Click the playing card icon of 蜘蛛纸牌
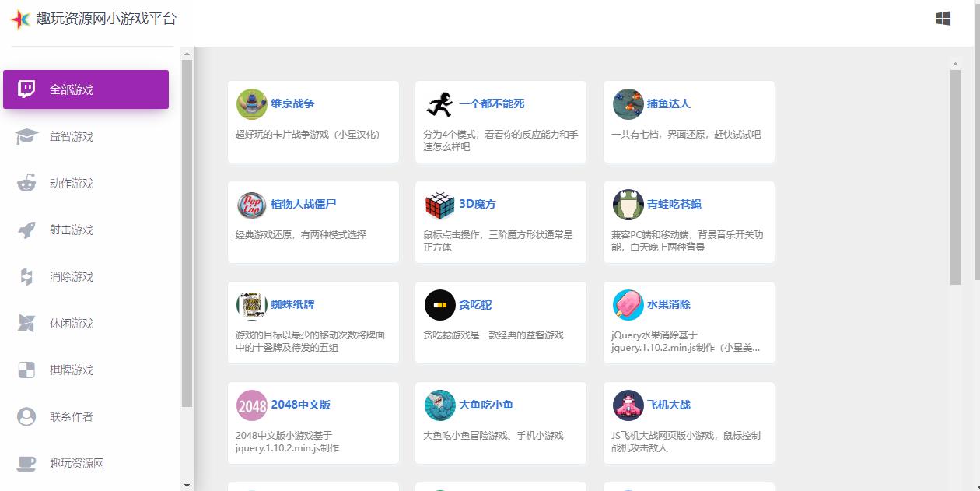This screenshot has height=491, width=980. 251,305
